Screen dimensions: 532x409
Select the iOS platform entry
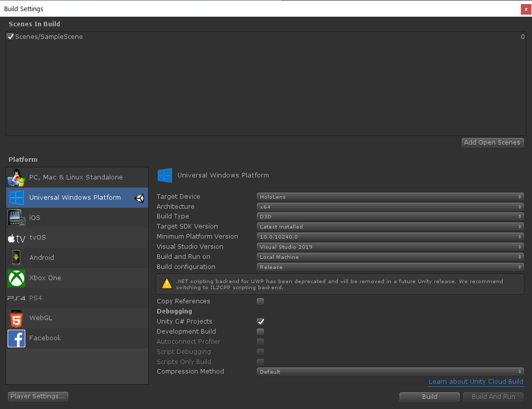click(77, 218)
